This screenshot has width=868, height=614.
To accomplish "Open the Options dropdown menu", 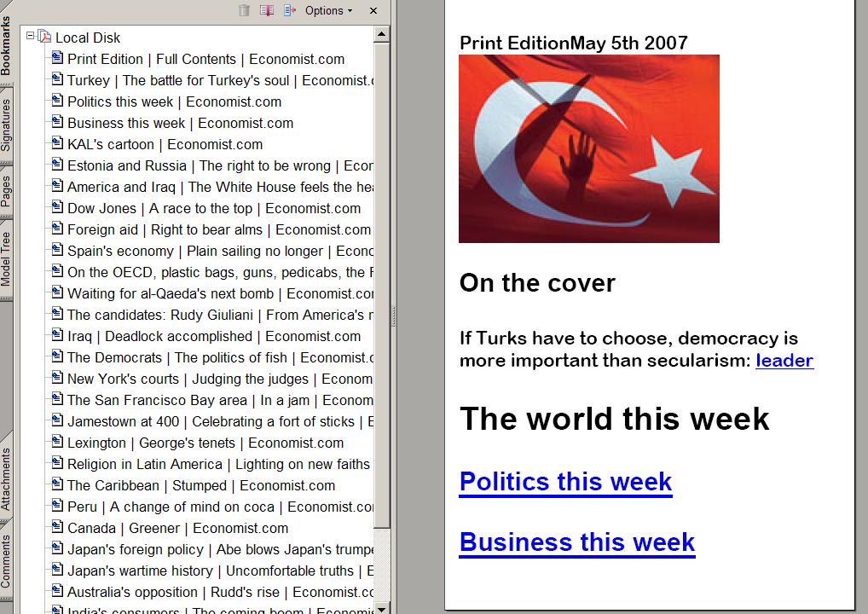I will tap(328, 10).
